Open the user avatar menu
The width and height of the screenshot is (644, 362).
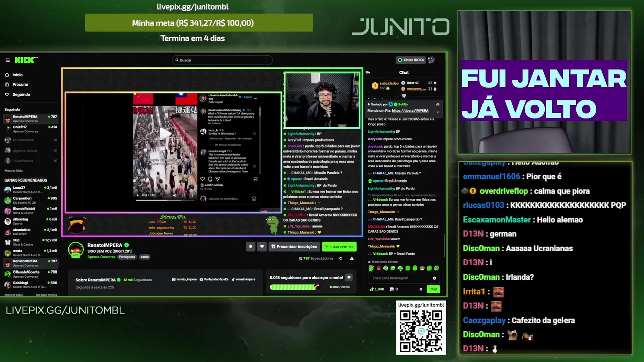(x=431, y=60)
